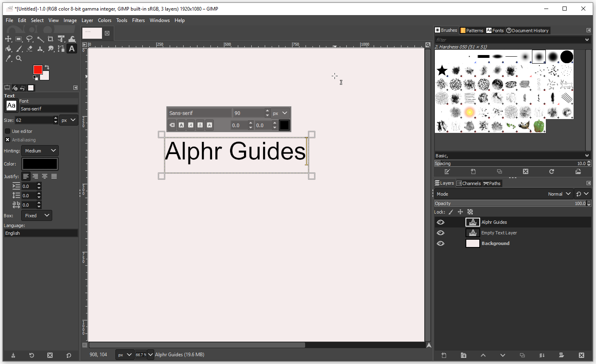Click the green pepper brush
The image size is (596, 364).
[539, 126]
